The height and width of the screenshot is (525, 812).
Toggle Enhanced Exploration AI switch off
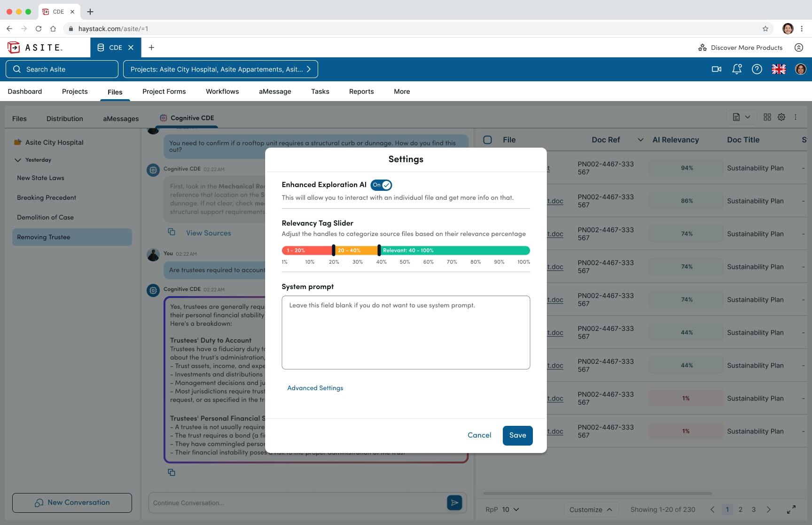381,185
